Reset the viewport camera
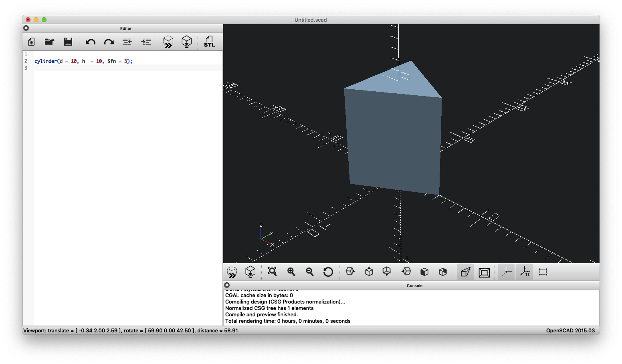The height and width of the screenshot is (364, 622). point(328,272)
